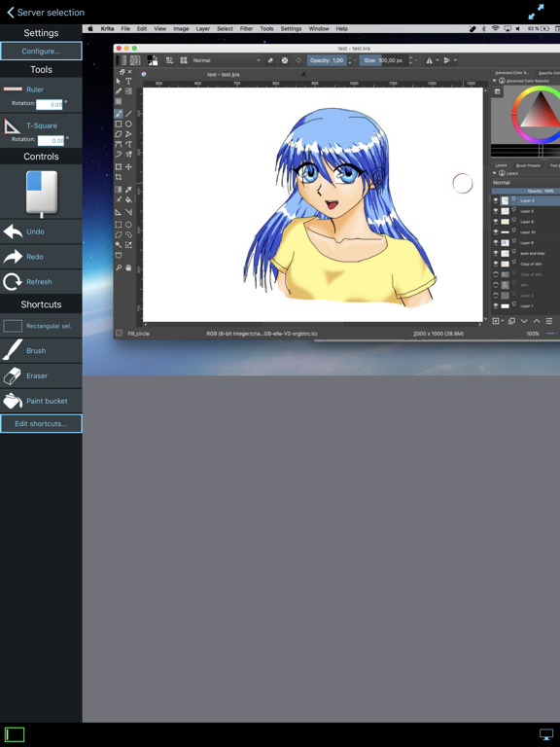The image size is (560, 747).
Task: Select Krita's rectangle shape tool
Action: pyautogui.click(x=118, y=124)
